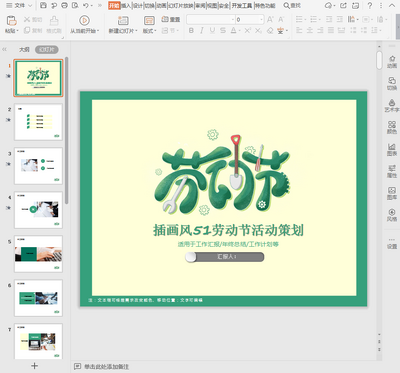Screen dimensions: 400x373
Task: Toggle Strikethrough formatting
Action: point(223,31)
